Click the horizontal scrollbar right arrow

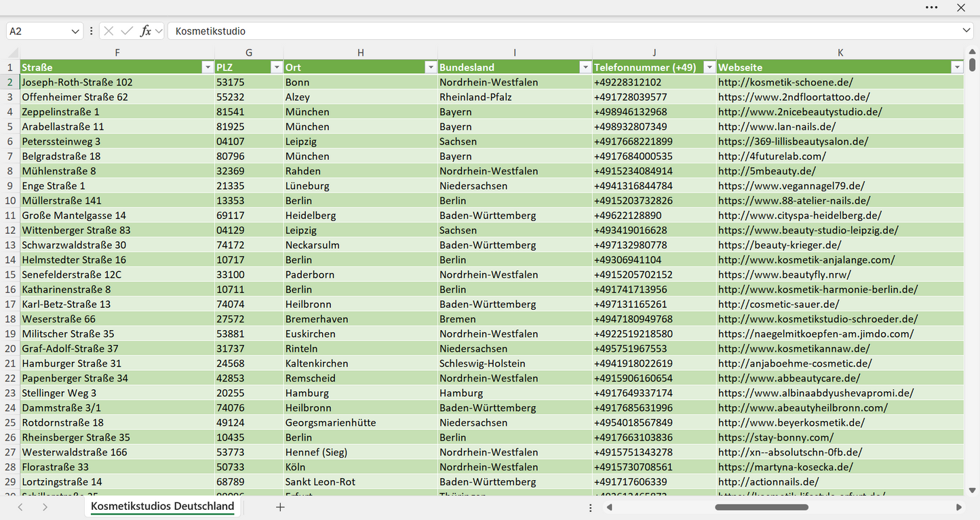(959, 507)
